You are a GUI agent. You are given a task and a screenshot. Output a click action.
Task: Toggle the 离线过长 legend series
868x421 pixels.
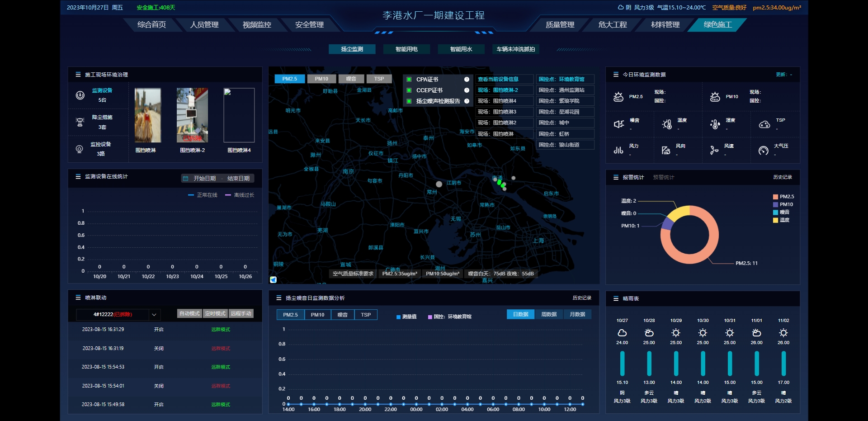pos(240,195)
